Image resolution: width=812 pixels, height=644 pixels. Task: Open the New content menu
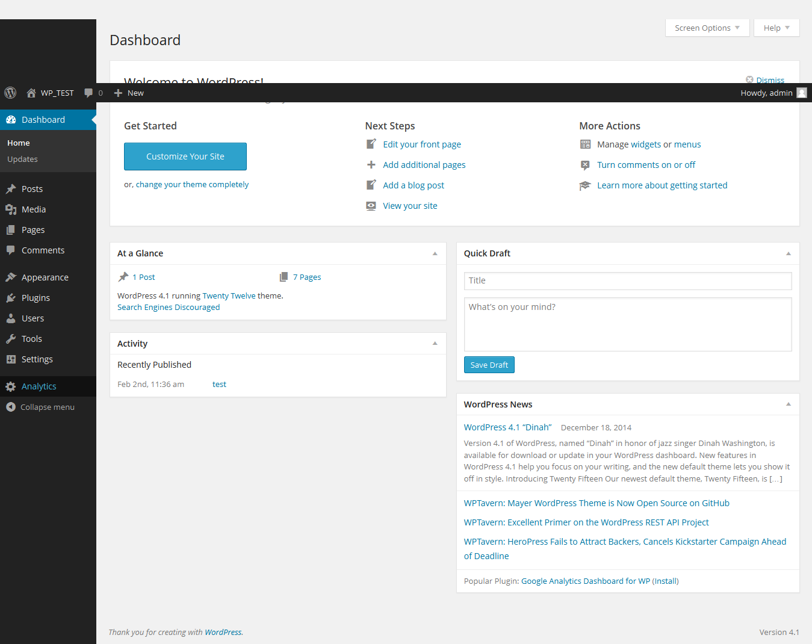pyautogui.click(x=129, y=93)
